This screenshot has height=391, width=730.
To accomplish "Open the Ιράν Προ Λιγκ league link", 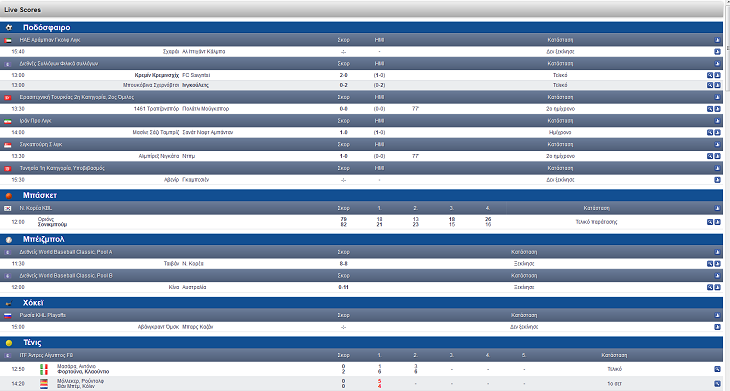I will click(35, 121).
